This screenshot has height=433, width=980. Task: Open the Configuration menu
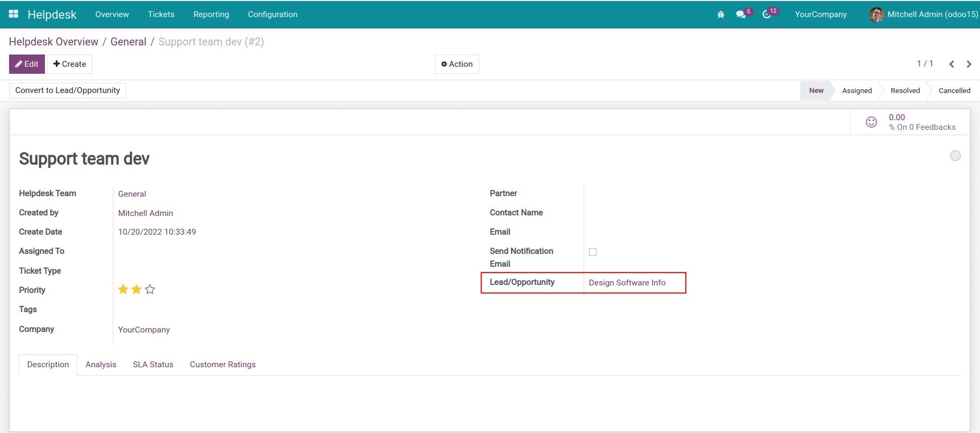272,14
